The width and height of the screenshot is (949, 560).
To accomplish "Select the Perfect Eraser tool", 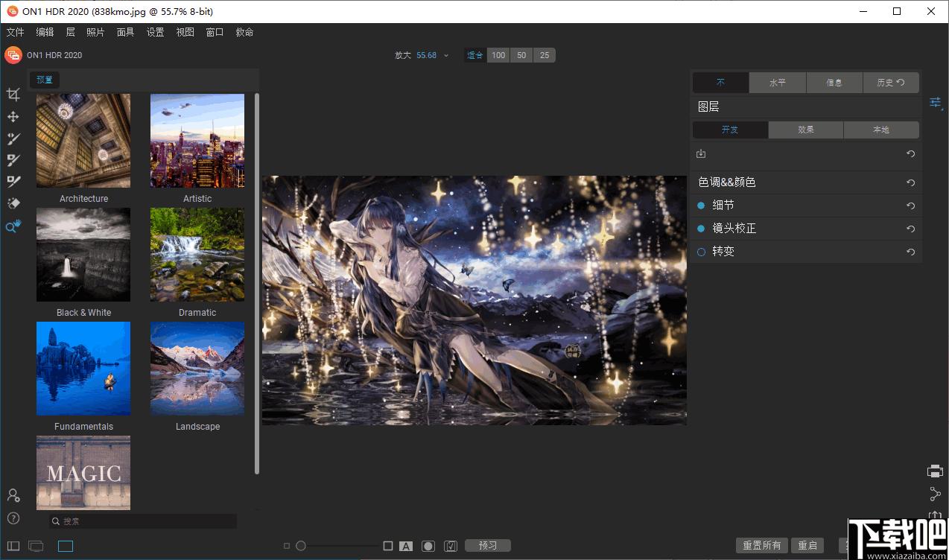I will tap(13, 203).
